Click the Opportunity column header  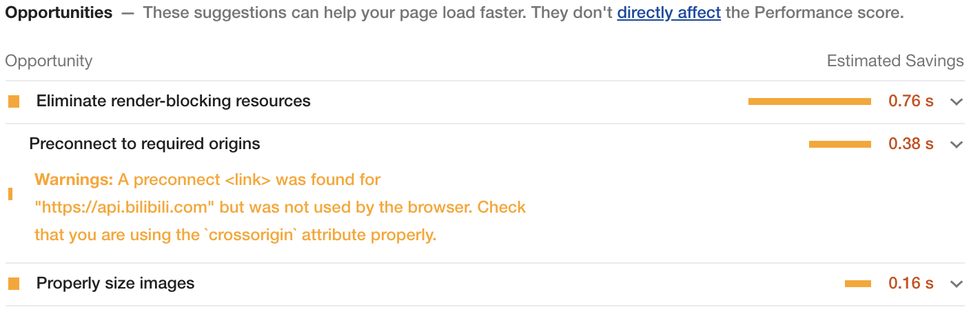49,61
